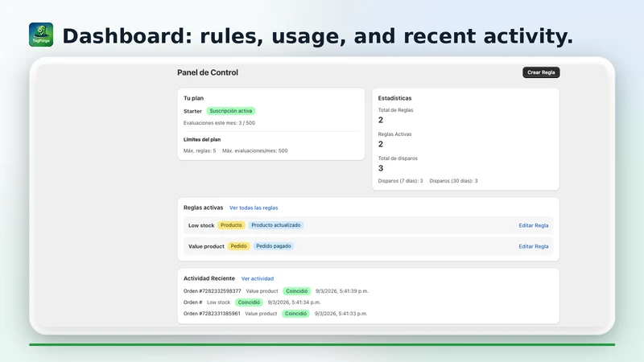Viewport: 644px width, 362px height.
Task: Edit the Low stock rule
Action: (x=533, y=225)
